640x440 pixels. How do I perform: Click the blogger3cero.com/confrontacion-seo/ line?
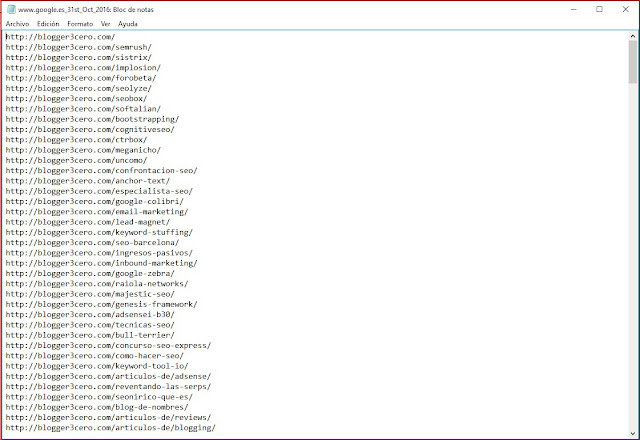(101, 171)
